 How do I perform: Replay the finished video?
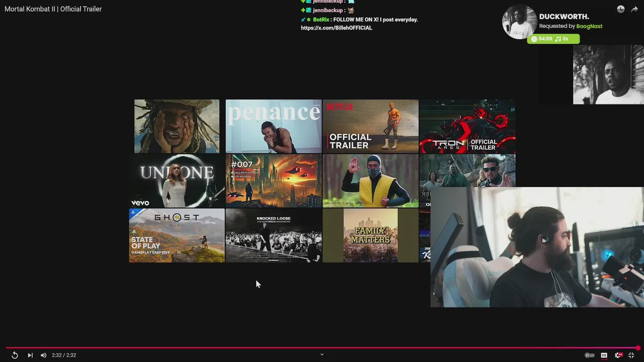click(x=15, y=355)
